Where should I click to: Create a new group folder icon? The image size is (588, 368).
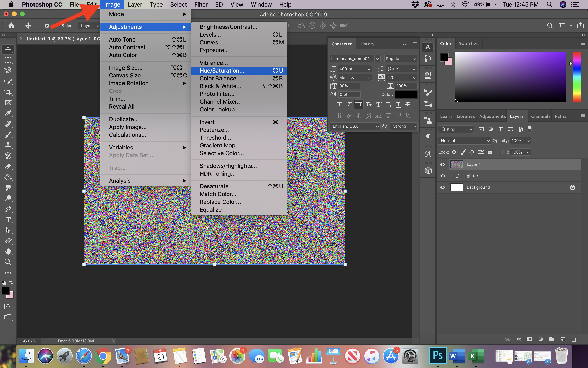[x=552, y=339]
